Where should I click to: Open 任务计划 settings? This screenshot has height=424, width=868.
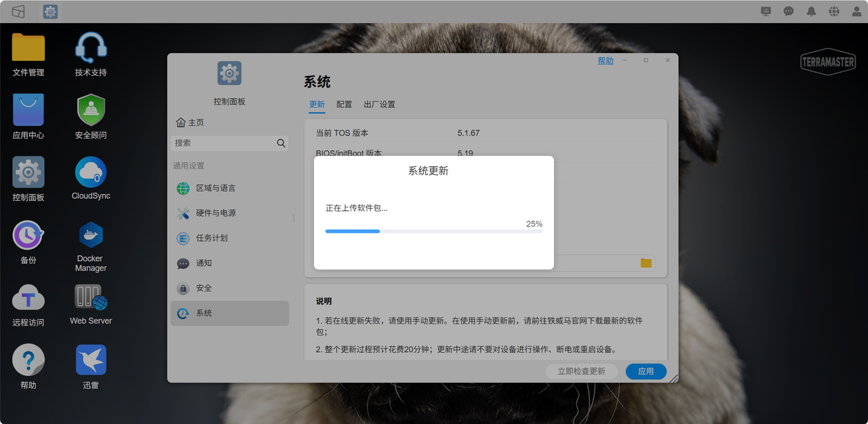click(229, 238)
